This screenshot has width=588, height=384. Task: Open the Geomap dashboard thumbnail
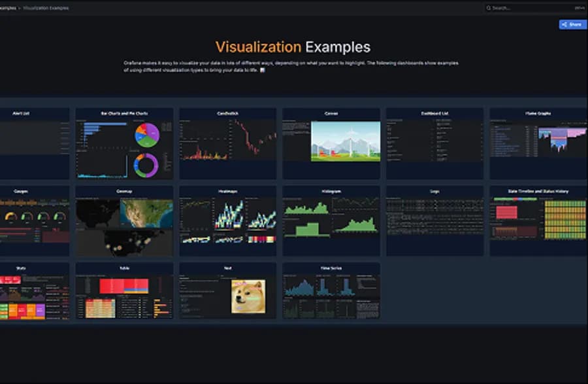pos(125,221)
